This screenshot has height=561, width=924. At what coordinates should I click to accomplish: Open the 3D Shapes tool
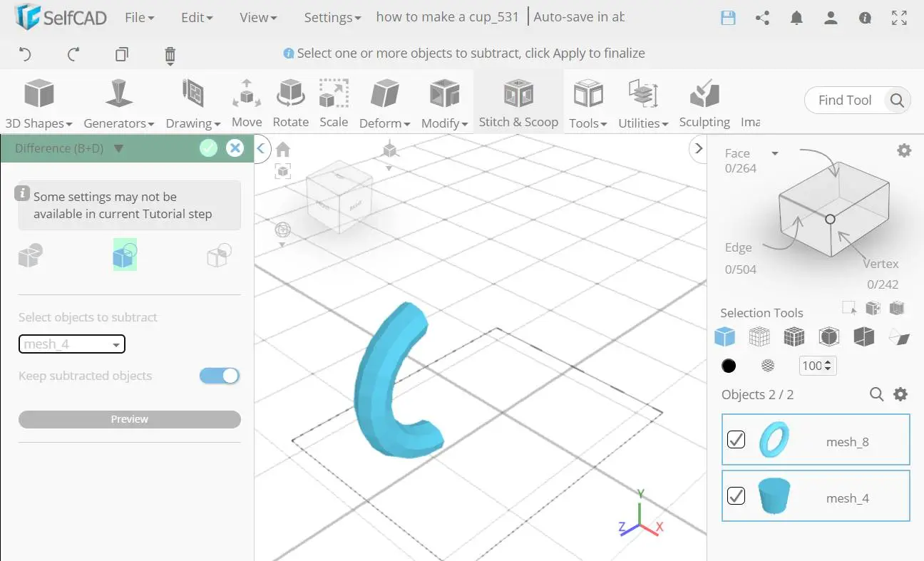point(38,105)
